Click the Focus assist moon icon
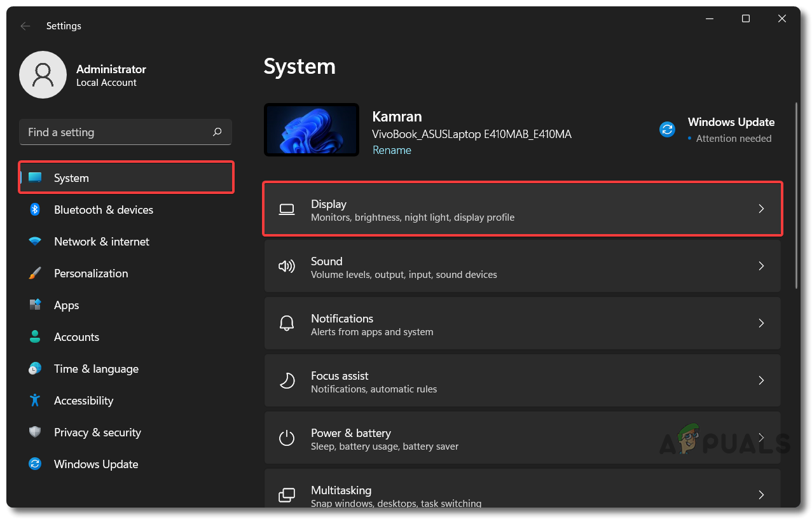The height and width of the screenshot is (519, 812). click(x=287, y=381)
